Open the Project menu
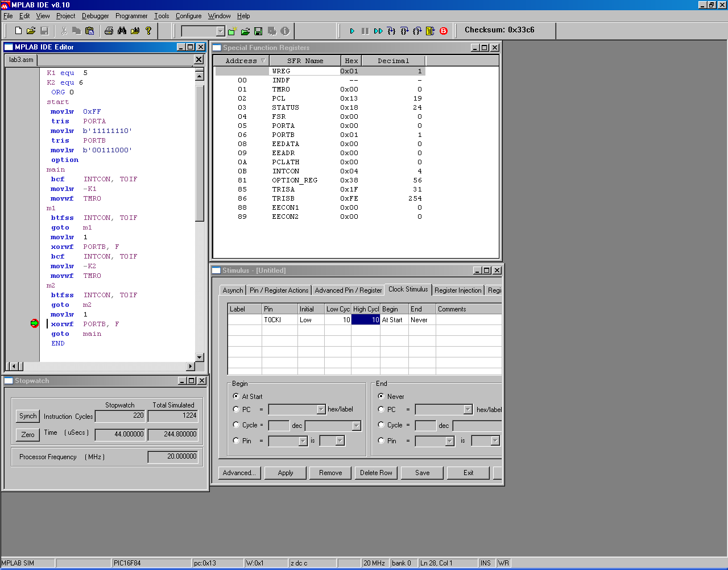728x570 pixels. point(65,16)
